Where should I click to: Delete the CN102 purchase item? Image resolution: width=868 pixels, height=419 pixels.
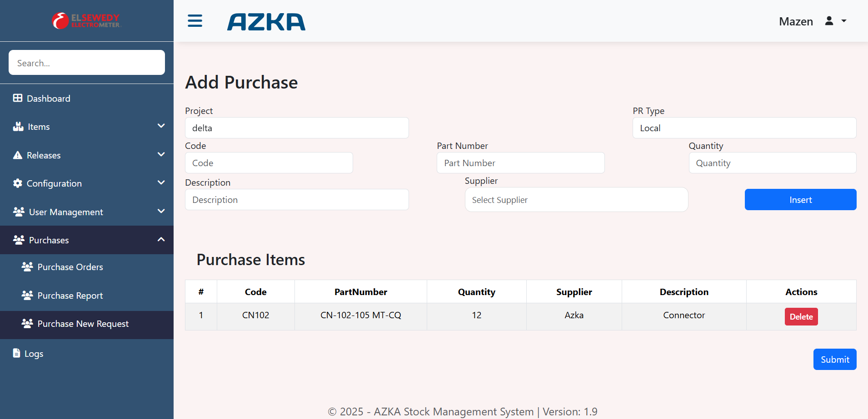point(801,317)
